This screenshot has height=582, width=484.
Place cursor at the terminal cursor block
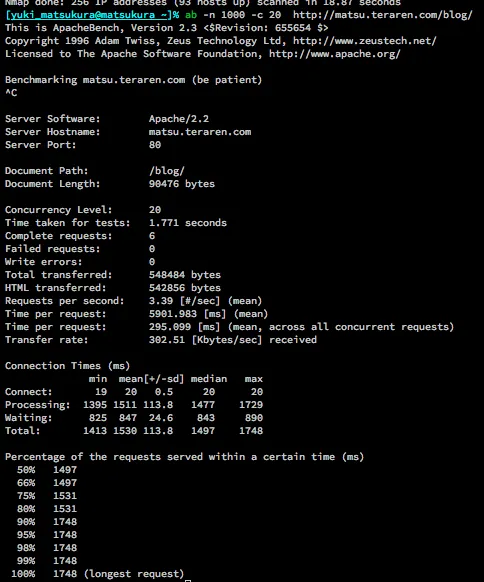tap(188, 581)
